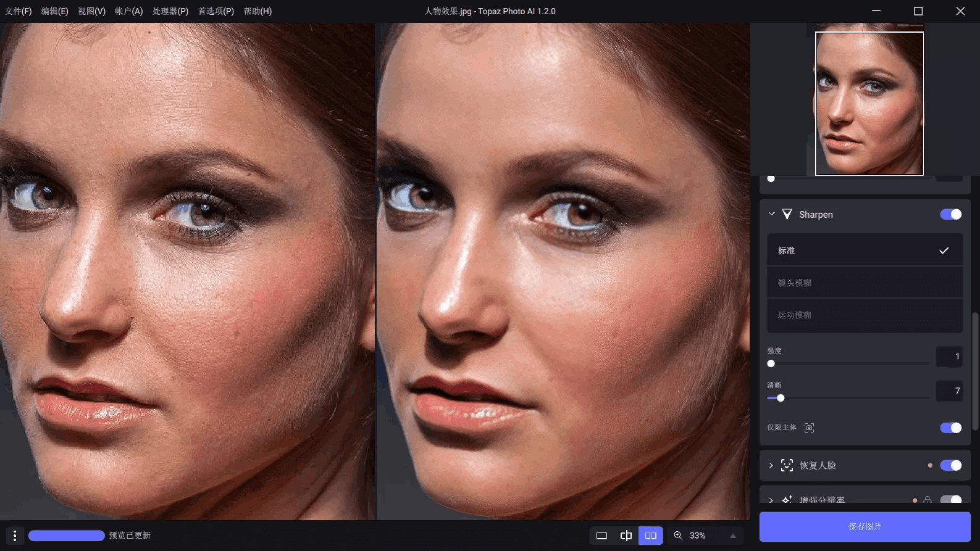The image size is (980, 551).
Task: Open the three-dot options menu
Action: (x=15, y=536)
